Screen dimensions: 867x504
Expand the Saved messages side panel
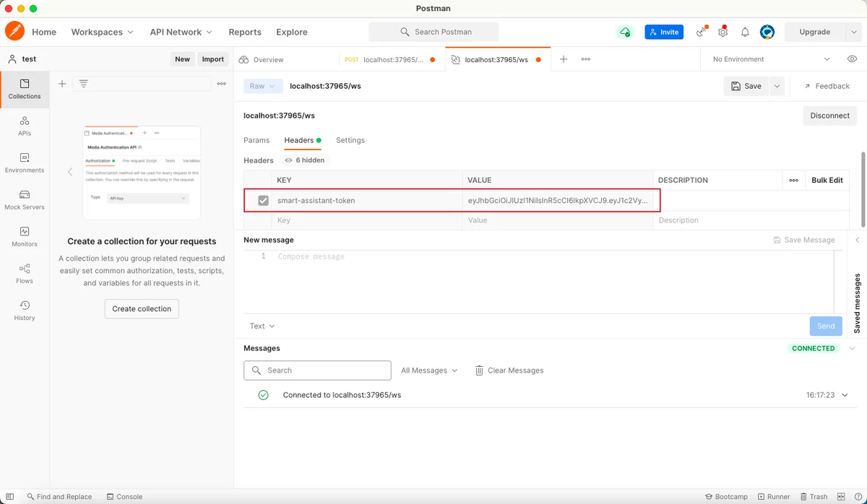[857, 240]
